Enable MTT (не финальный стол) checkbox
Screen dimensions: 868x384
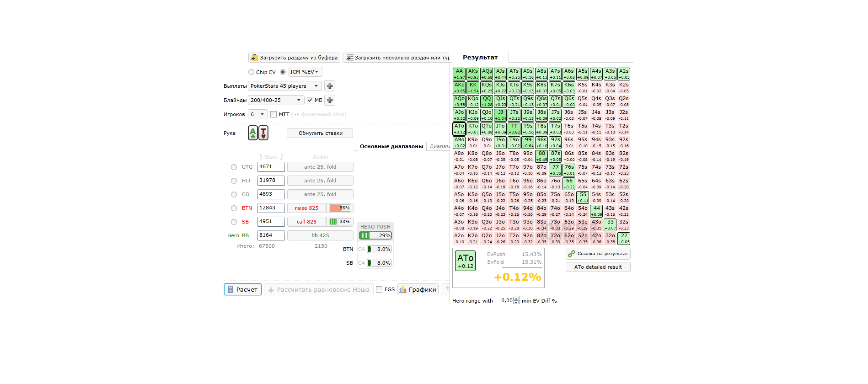pyautogui.click(x=273, y=114)
